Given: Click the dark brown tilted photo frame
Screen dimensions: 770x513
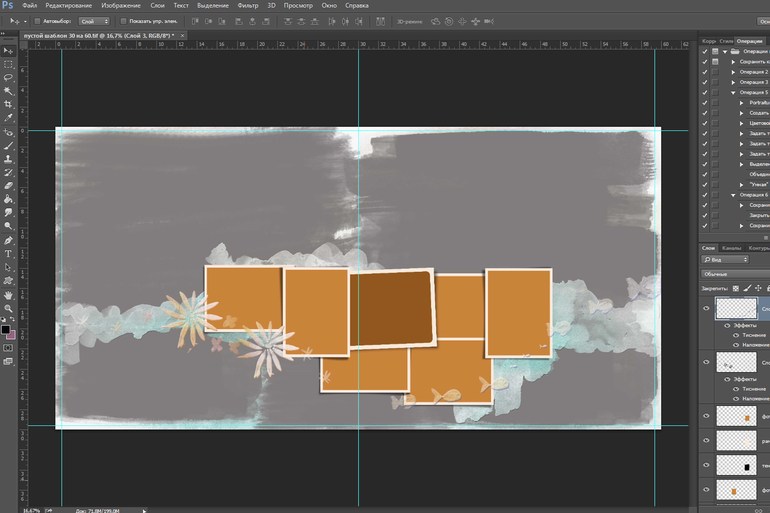Looking at the screenshot, I should tap(393, 307).
